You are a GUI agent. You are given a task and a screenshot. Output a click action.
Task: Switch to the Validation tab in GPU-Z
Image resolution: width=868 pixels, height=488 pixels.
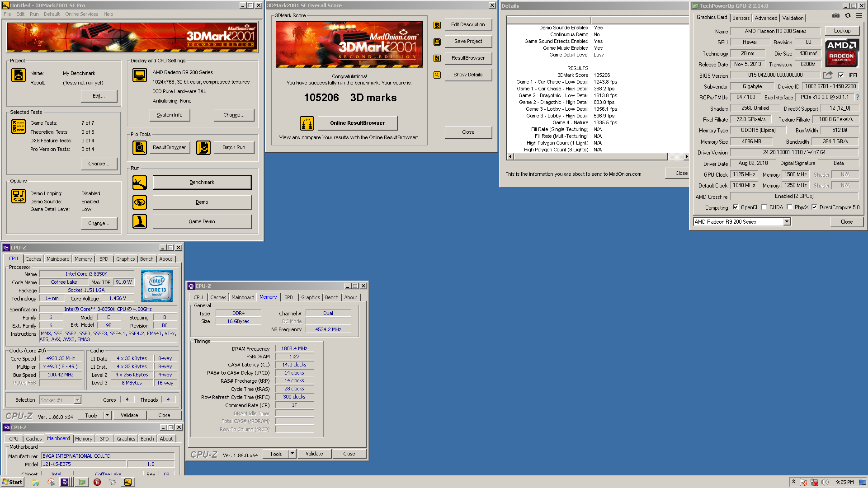(793, 18)
